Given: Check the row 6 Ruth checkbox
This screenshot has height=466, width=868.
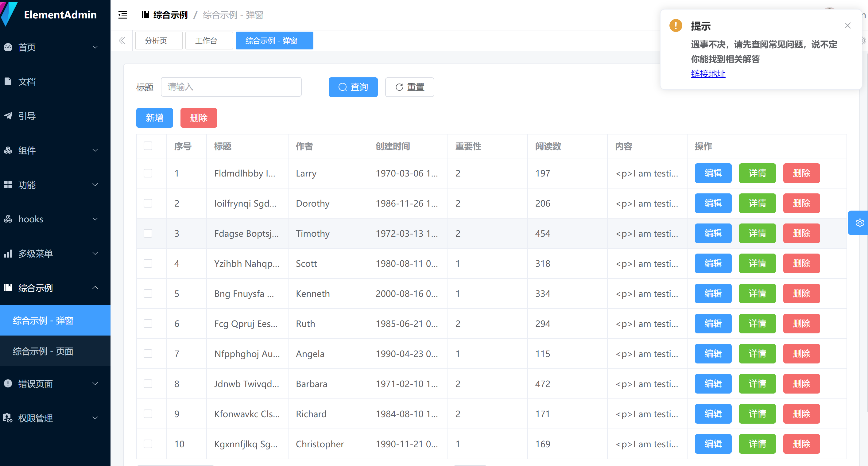Looking at the screenshot, I should point(148,324).
